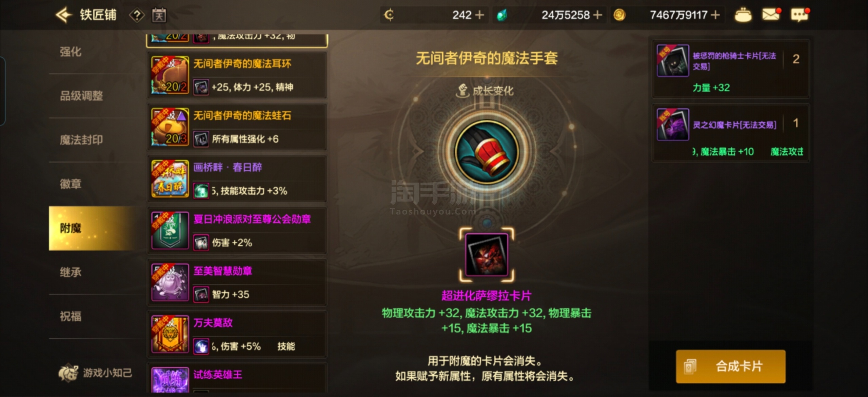Switch to the 魔法封印 tab
The image size is (868, 397).
click(81, 140)
